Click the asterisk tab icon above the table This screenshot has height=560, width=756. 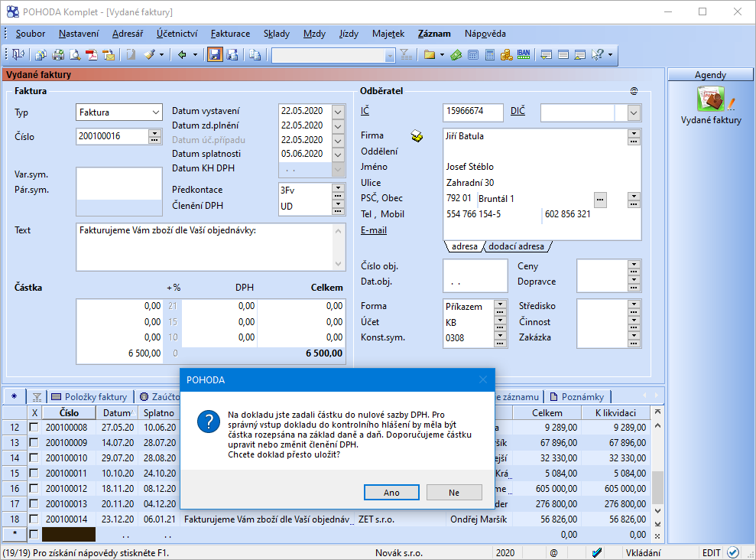click(x=14, y=396)
